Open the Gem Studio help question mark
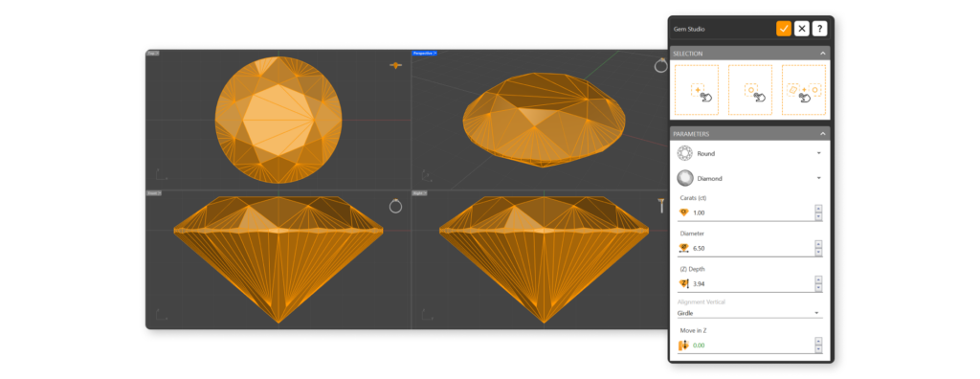980x379 pixels. click(819, 29)
